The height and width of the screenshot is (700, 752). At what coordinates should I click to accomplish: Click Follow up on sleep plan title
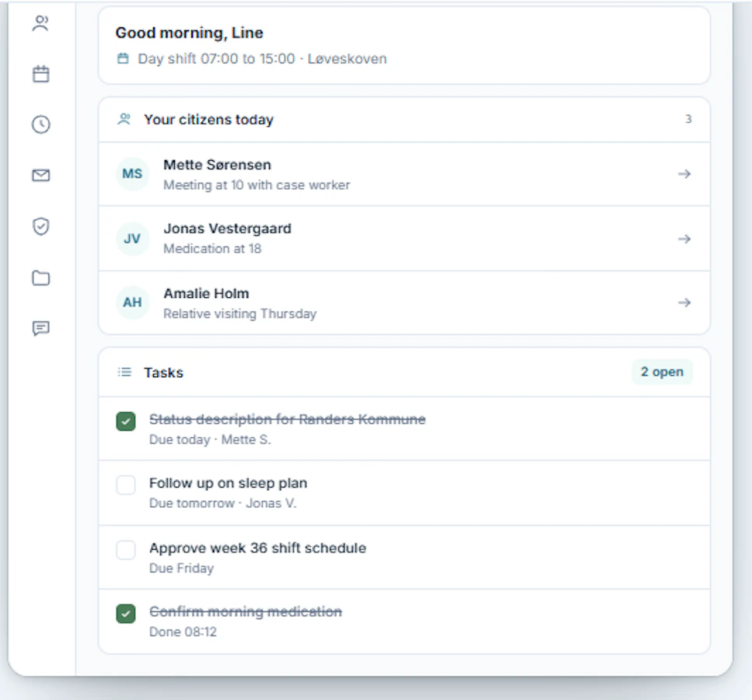tap(229, 483)
